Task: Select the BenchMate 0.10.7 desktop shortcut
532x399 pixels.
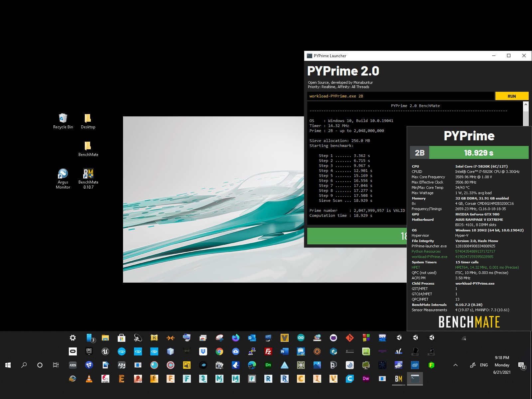Action: point(88,179)
